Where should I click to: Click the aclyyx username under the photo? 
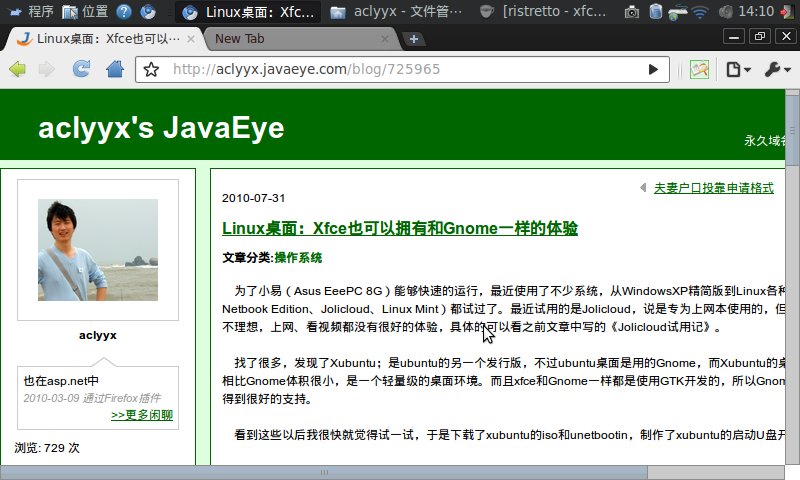(98, 335)
